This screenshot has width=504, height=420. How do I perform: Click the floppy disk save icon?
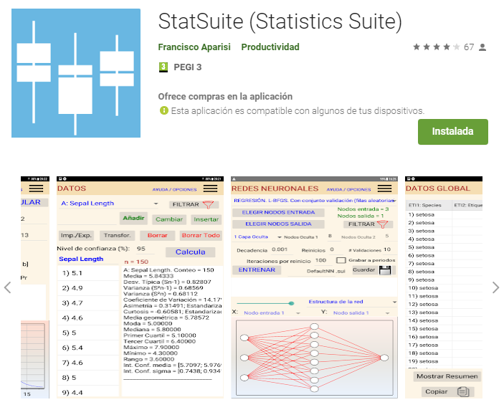385,270
